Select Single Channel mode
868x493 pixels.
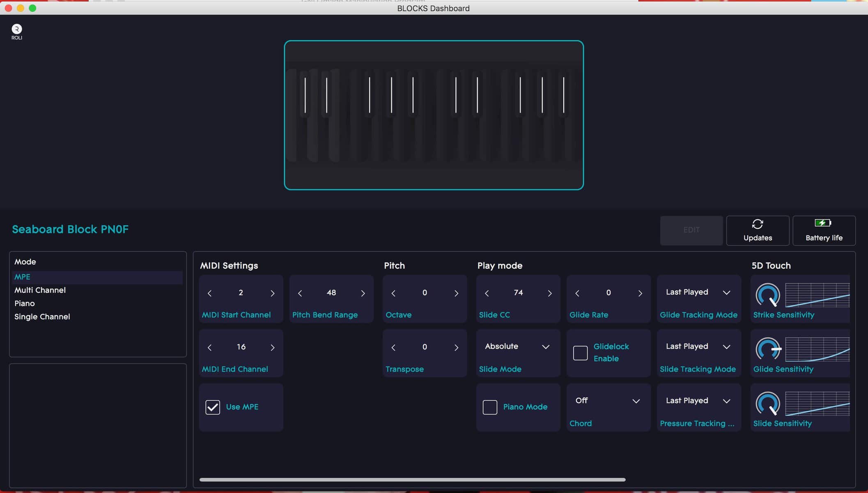tap(98, 317)
